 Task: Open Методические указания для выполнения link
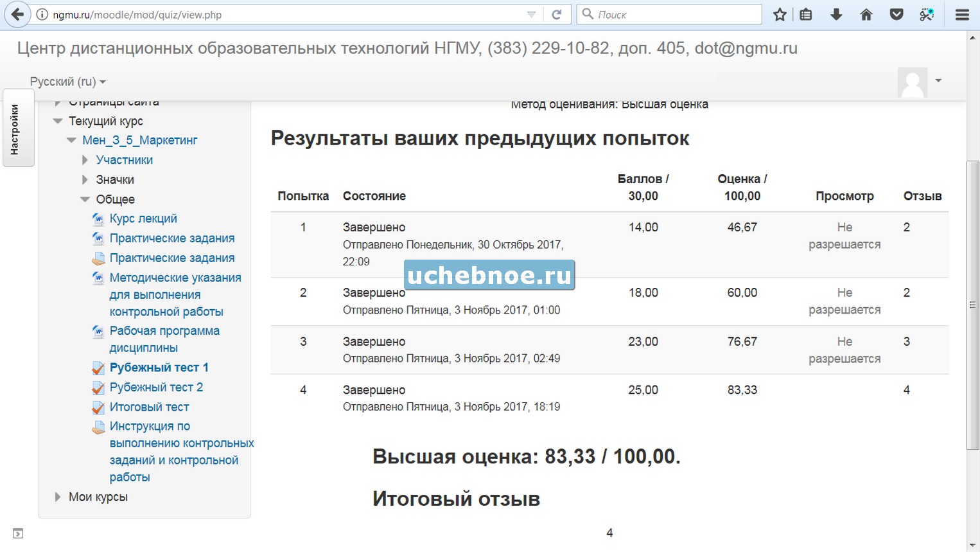175,294
